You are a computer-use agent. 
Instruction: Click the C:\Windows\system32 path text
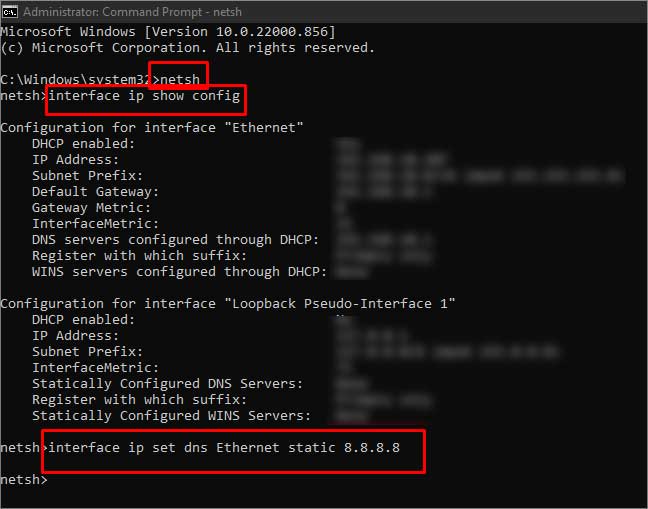(x=76, y=79)
